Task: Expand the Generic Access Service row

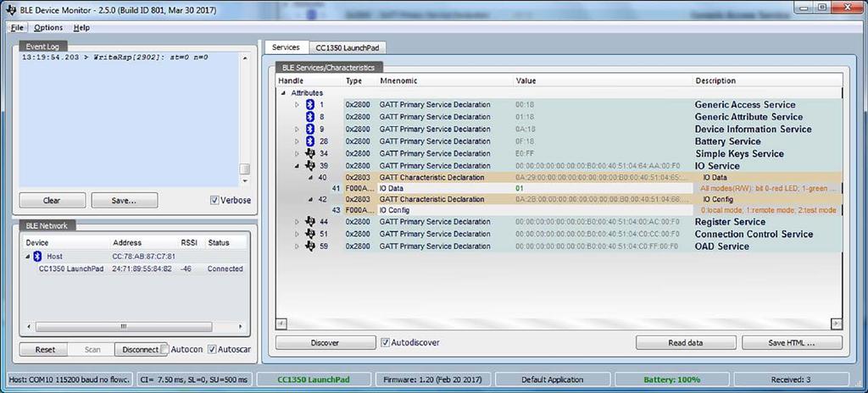Action: point(297,105)
